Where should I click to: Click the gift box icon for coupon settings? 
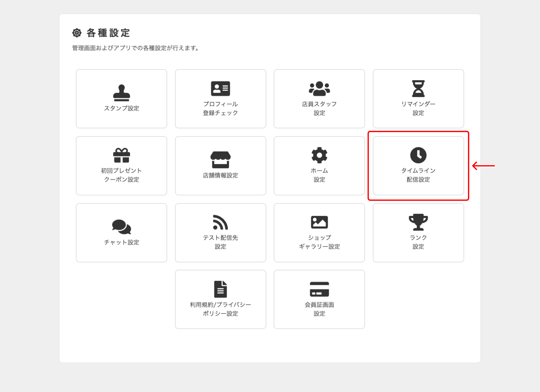coord(121,155)
